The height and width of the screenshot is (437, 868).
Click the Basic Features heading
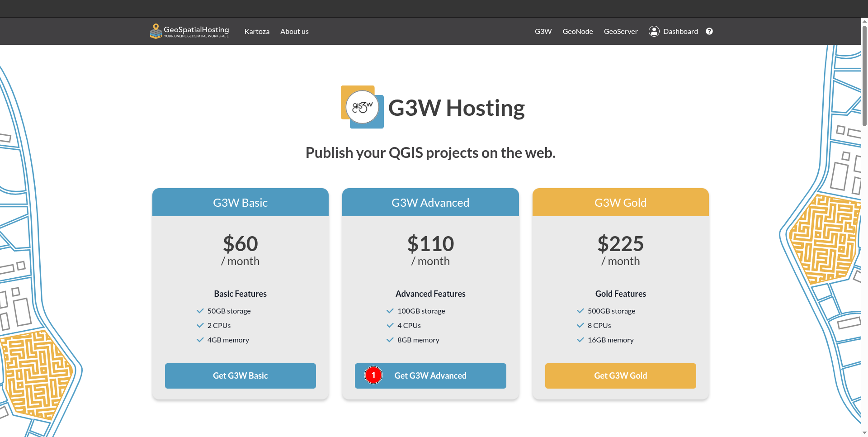[x=241, y=294]
